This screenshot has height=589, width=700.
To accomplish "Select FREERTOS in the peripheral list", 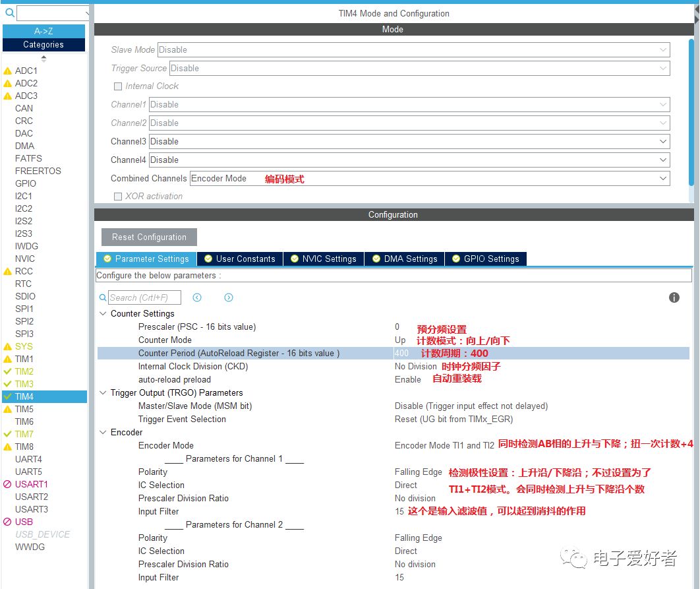I will point(38,171).
